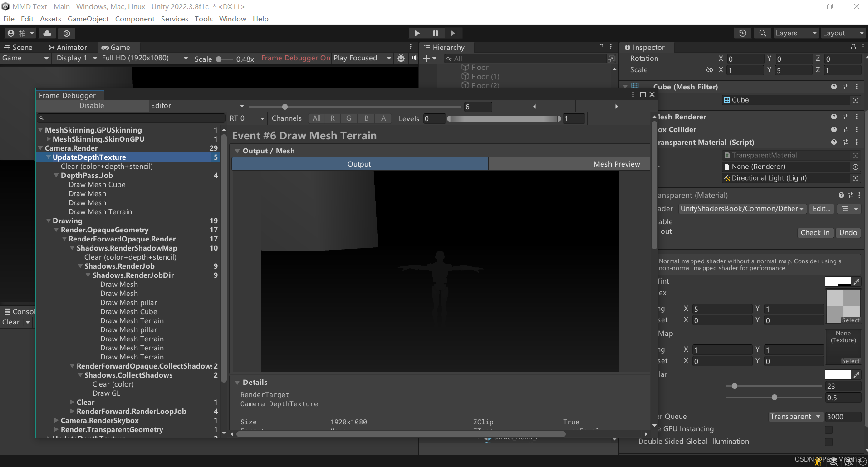Open the Unity Cloud panel icon
Screen dimensions: 868x467
click(47, 33)
